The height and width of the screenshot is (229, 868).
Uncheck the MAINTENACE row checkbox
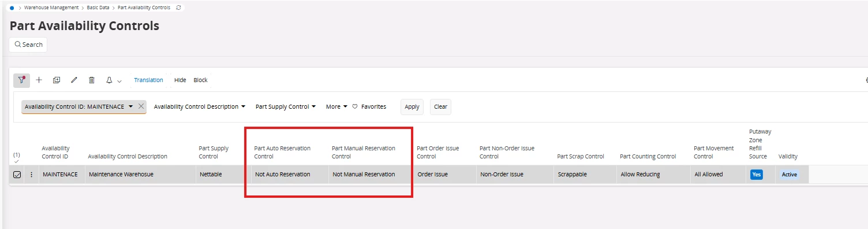[x=17, y=174]
